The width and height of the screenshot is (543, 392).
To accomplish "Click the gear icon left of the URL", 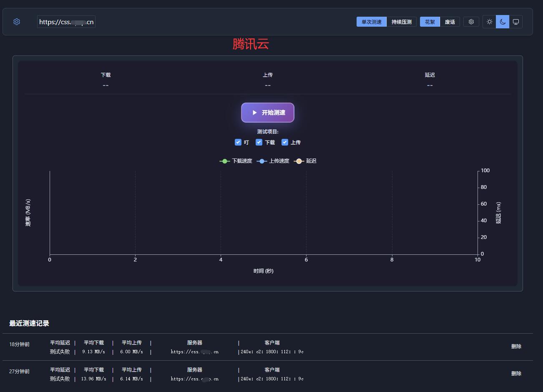I will click(x=17, y=22).
